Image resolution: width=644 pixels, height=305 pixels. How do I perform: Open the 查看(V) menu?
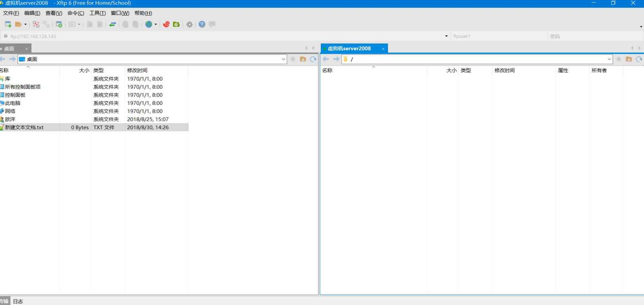[54, 13]
